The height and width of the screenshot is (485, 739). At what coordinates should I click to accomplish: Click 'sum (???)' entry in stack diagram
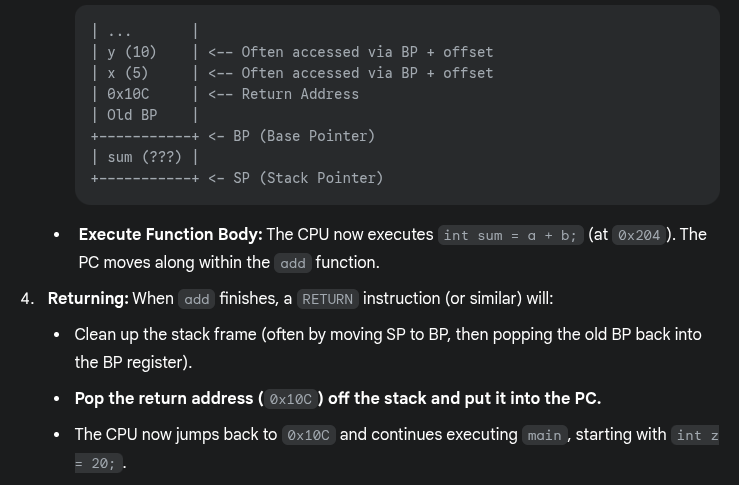coord(144,157)
